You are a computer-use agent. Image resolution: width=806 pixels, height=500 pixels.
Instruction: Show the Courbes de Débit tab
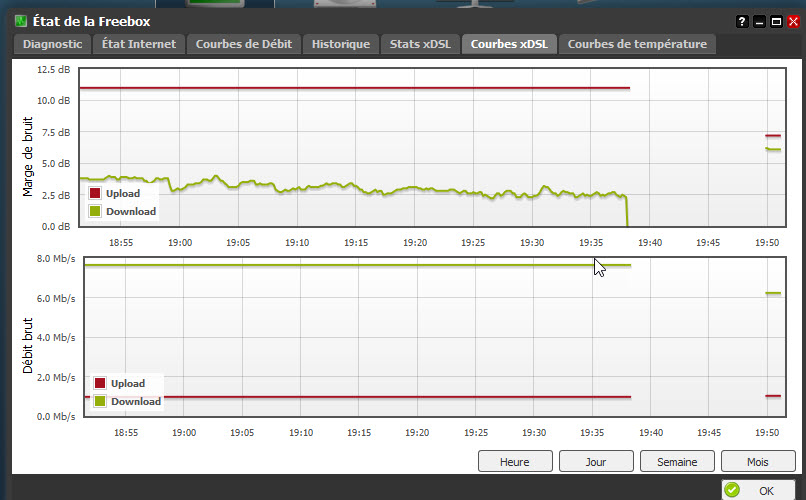click(x=243, y=44)
